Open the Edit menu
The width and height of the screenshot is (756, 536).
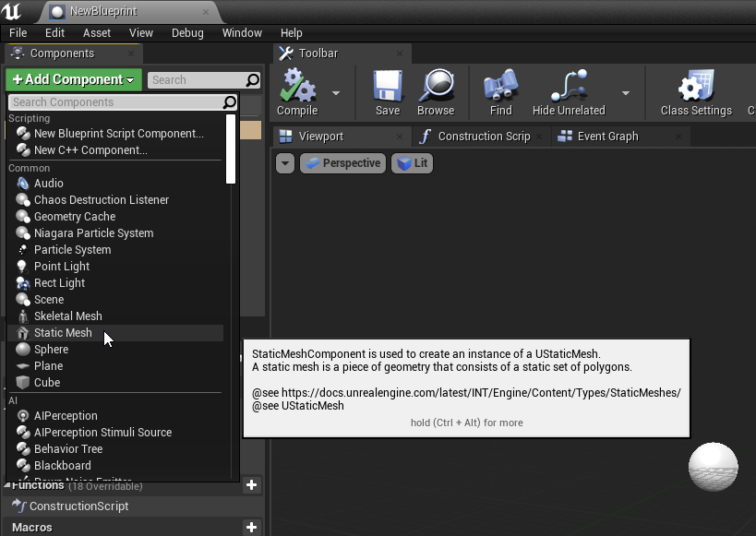click(54, 33)
